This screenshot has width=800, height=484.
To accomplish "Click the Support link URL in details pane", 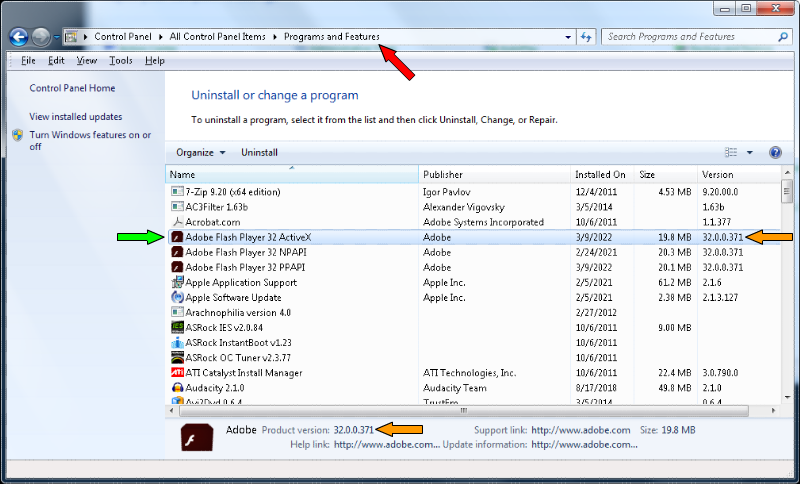I will tap(581, 430).
